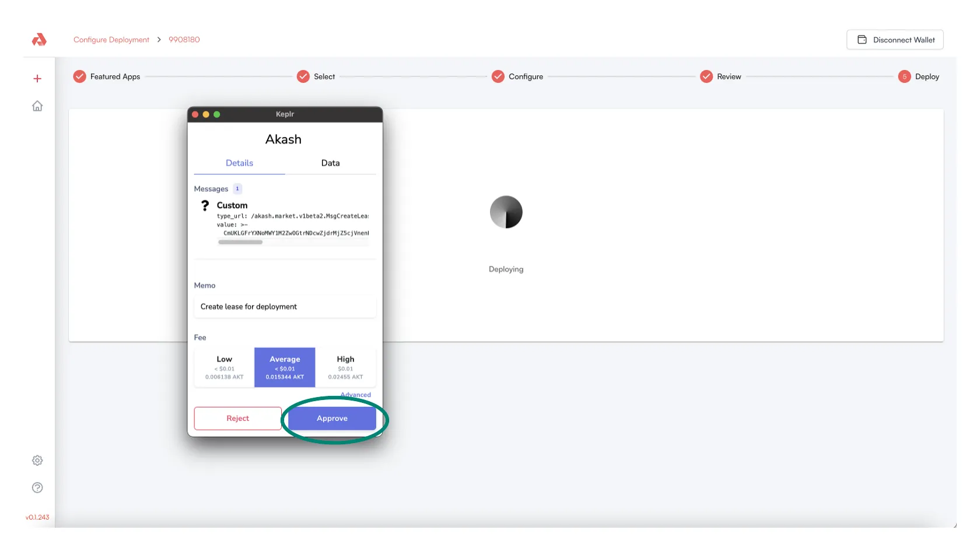Viewport: 980px width, 551px height.
Task: Select the Low fee option
Action: point(225,367)
